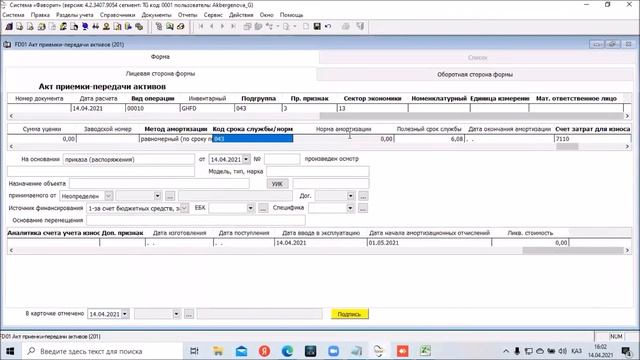Screen dimensions: 640x360
Task: Expand the combo box left of the 'Подпись' row ellipsis
Action: tap(176, 314)
